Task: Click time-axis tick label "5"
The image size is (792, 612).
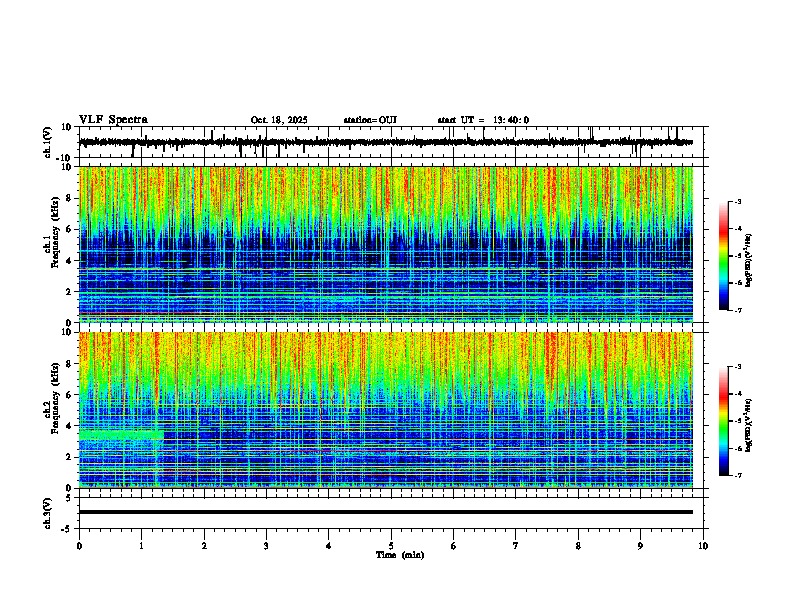Action: (x=391, y=546)
